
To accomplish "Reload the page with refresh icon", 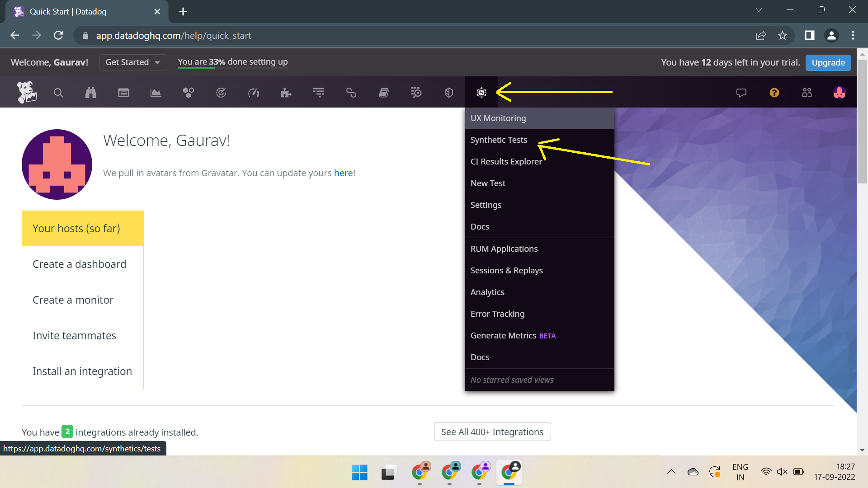I will pyautogui.click(x=58, y=35).
